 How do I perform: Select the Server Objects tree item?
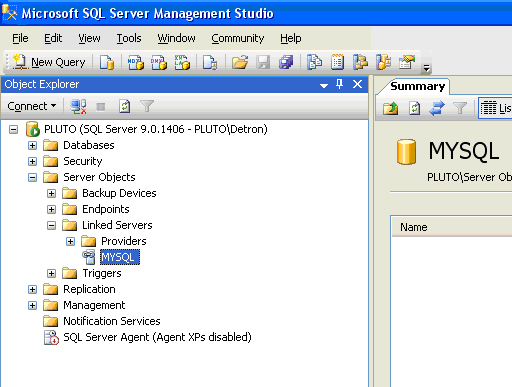[99, 177]
